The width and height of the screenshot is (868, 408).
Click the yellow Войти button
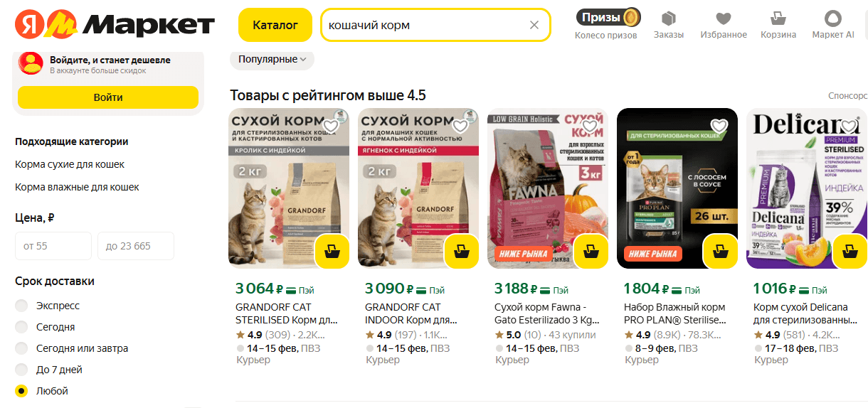pyautogui.click(x=108, y=97)
